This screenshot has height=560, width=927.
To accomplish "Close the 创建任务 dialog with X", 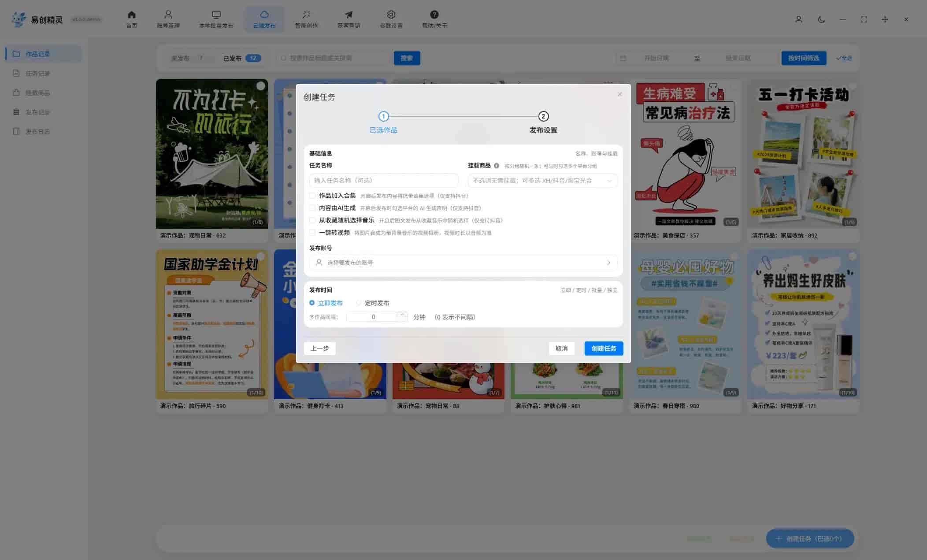I will pyautogui.click(x=619, y=94).
